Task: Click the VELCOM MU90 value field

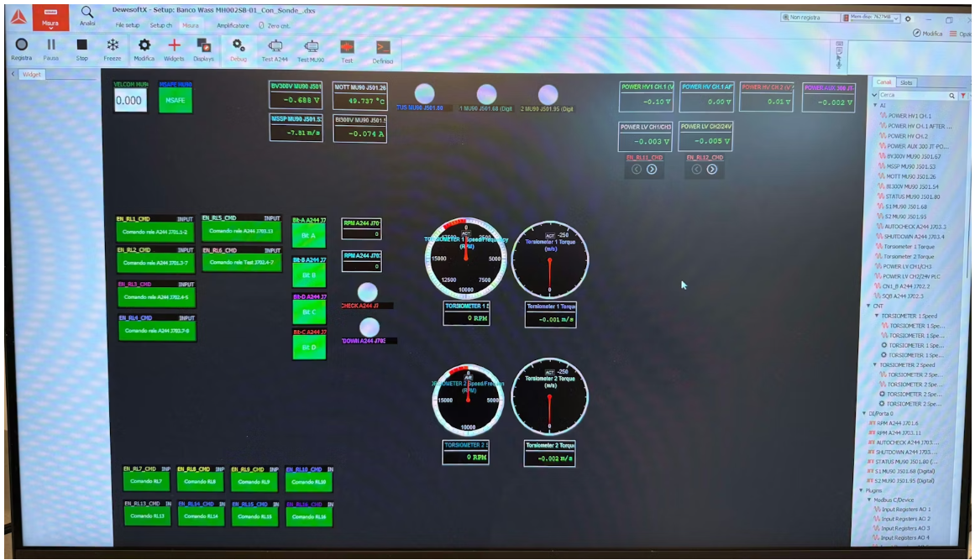Action: (x=130, y=101)
